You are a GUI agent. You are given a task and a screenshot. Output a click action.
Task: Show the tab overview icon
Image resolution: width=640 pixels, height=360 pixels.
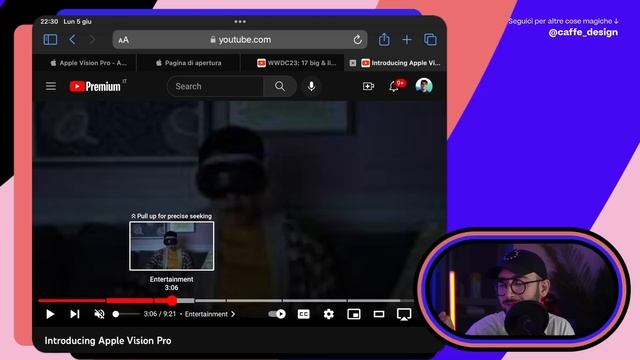430,40
